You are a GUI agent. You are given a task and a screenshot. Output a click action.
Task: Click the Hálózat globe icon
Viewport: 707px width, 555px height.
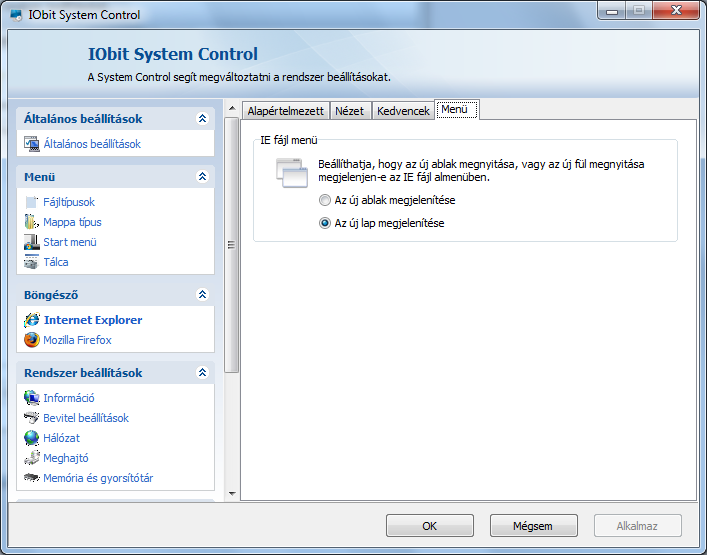click(32, 438)
